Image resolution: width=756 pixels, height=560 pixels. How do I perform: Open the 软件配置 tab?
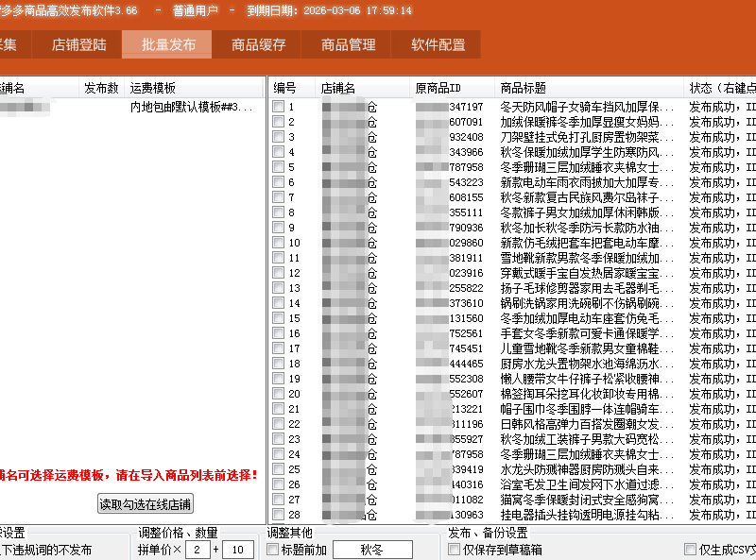tap(438, 44)
